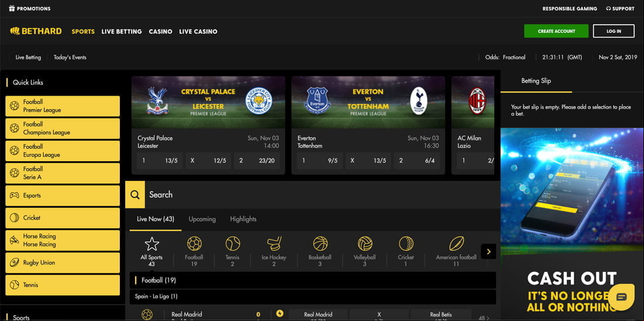Viewport: 644px width, 321px height.
Task: Filter live events by Football icon
Action: (194, 244)
